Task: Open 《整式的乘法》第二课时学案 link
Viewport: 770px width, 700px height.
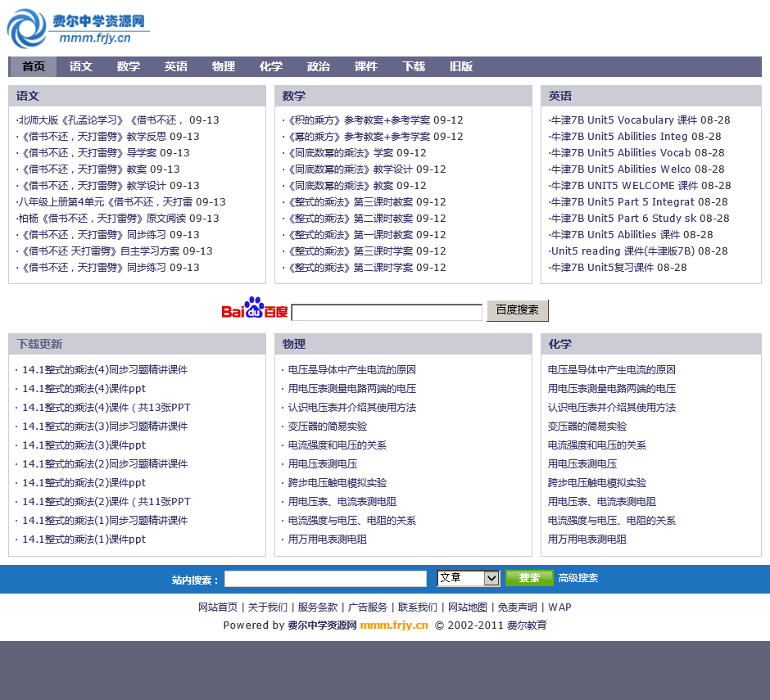Action: click(349, 268)
